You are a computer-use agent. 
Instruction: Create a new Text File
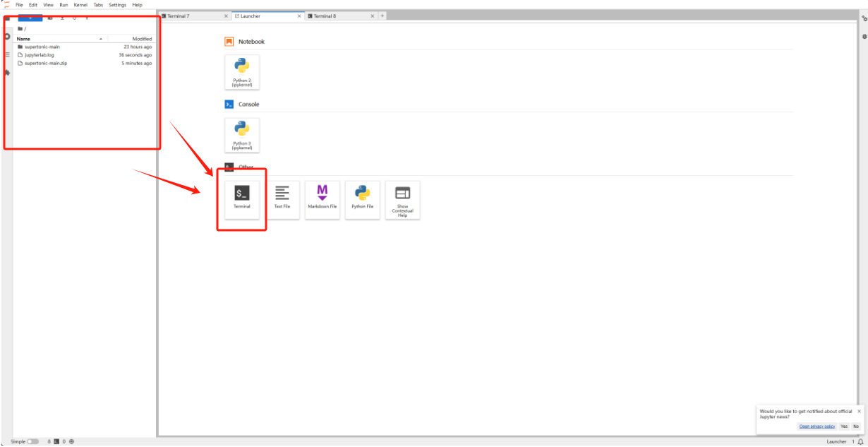coord(282,200)
